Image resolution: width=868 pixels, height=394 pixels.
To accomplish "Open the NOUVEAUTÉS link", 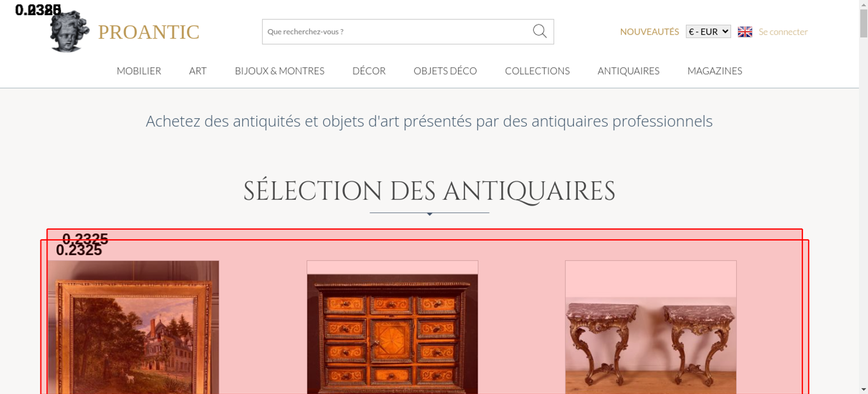I will (x=649, y=32).
